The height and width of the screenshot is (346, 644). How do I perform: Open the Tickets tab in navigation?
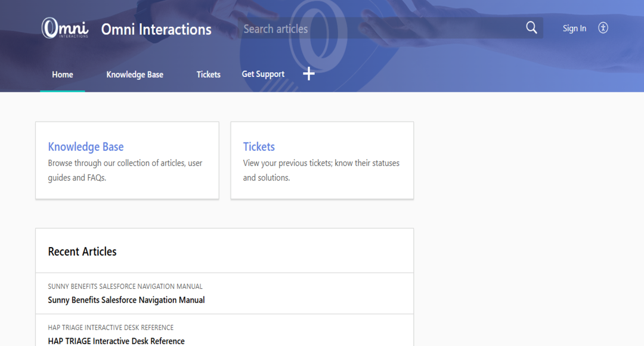tap(208, 75)
